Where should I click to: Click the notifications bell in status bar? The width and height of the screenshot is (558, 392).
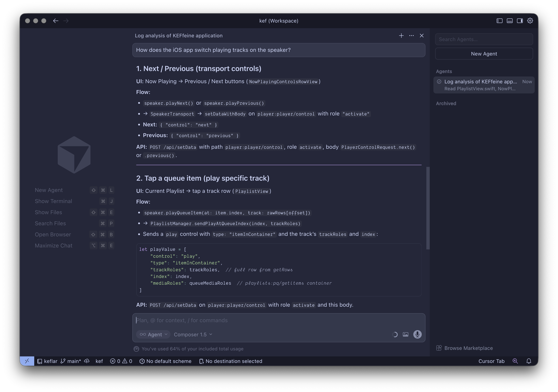[529, 361]
